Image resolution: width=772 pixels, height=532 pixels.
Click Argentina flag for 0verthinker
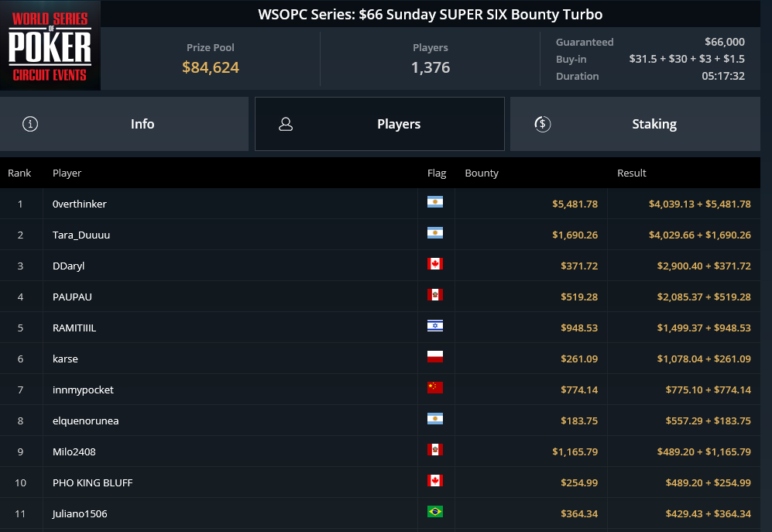[x=435, y=202]
